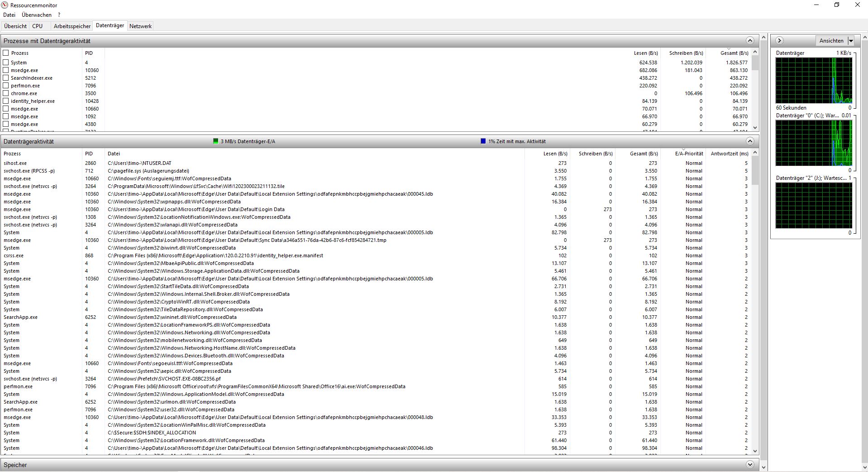Click the Ressourcenmonitor app icon in title bar
This screenshot has height=472, width=868.
(5, 5)
